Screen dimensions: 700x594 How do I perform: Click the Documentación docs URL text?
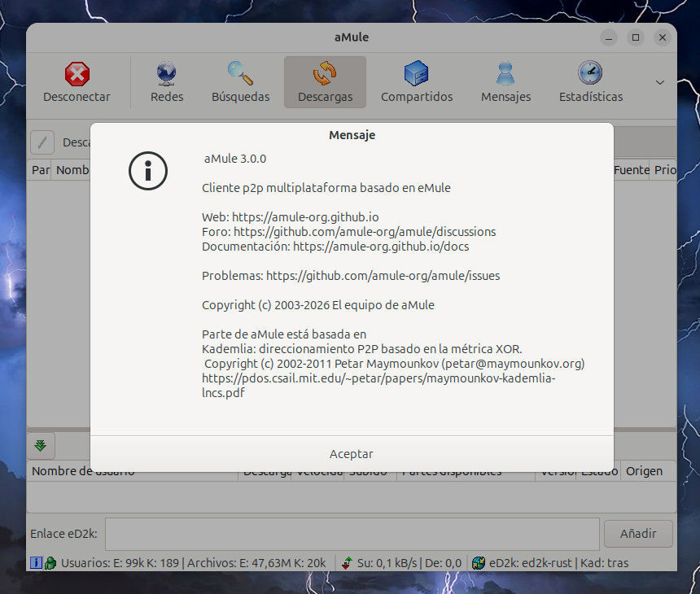tap(381, 247)
